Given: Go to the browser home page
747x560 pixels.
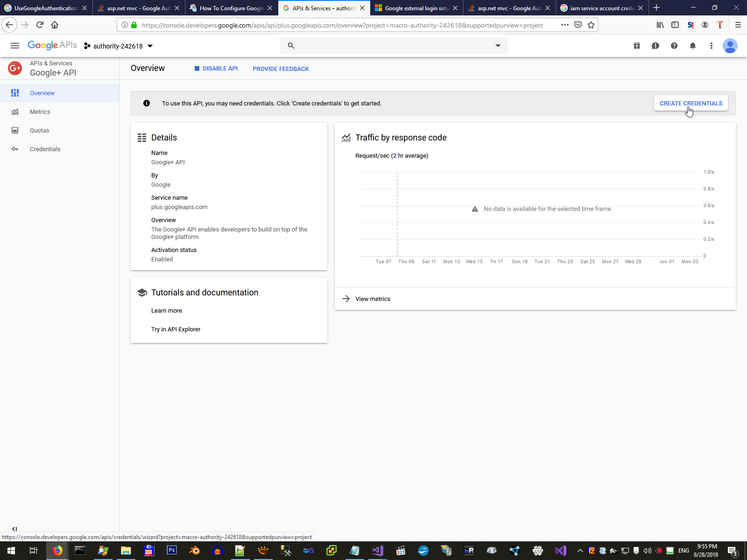Looking at the screenshot, I should [55, 25].
